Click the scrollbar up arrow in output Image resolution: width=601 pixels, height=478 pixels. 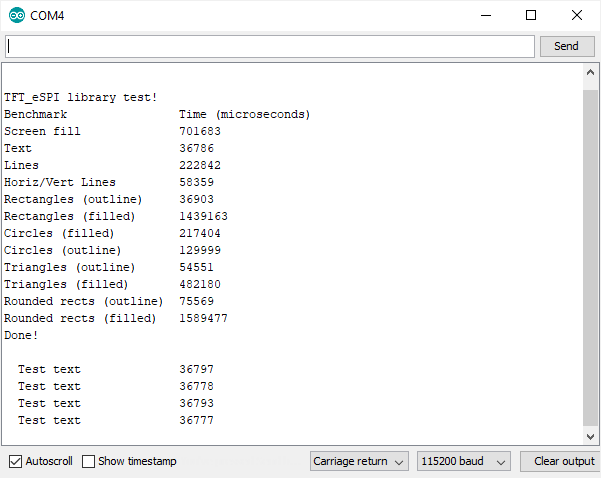tap(590, 75)
